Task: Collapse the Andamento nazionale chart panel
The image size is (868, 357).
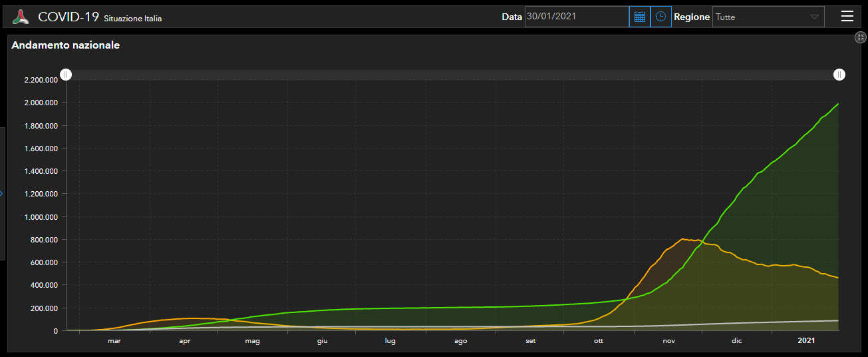Action: click(x=860, y=38)
